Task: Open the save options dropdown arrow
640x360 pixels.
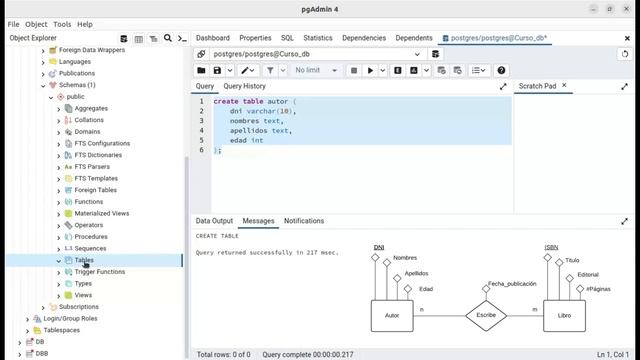Action: pyautogui.click(x=230, y=70)
